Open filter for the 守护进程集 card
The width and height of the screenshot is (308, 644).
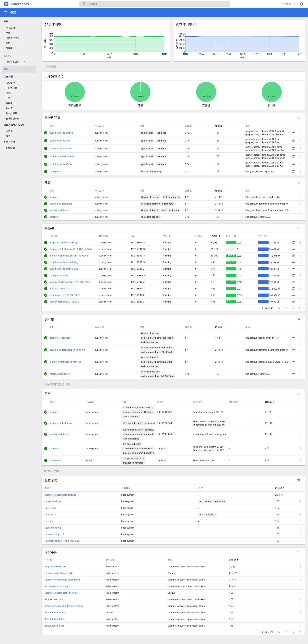pos(299,118)
